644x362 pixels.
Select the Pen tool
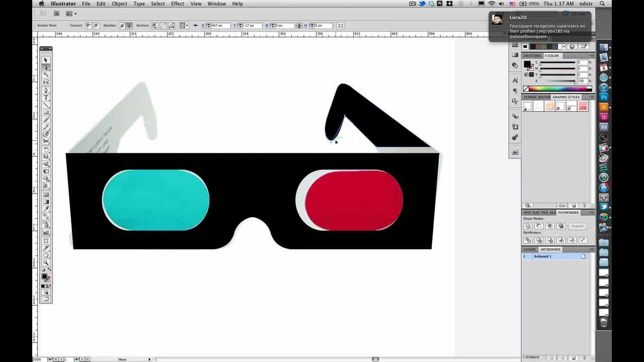[x=46, y=90]
